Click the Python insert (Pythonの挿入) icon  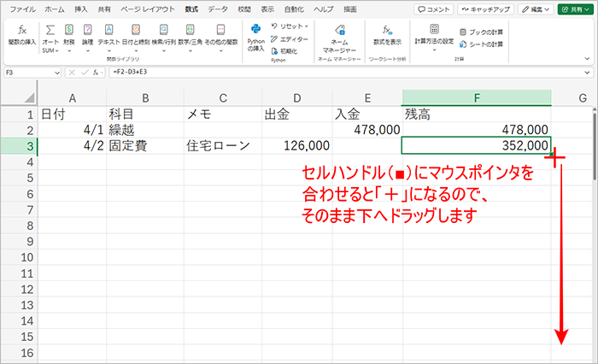click(x=255, y=34)
